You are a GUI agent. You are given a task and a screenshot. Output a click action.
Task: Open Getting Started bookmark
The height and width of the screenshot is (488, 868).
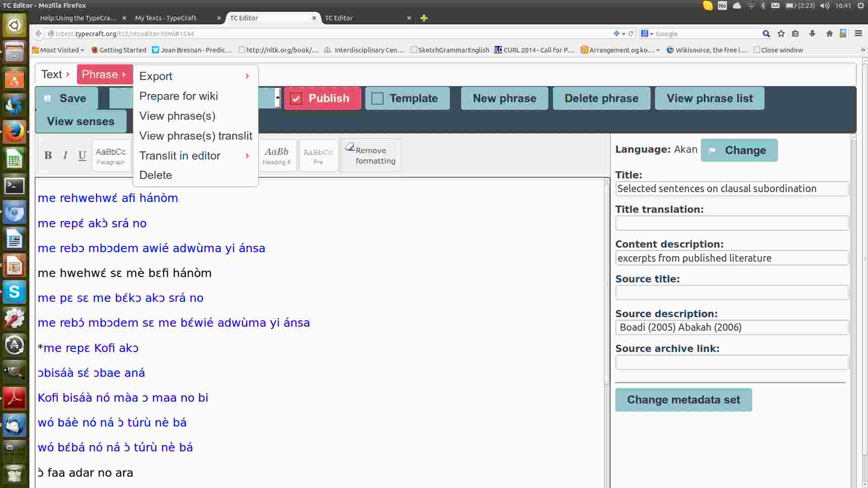point(119,50)
